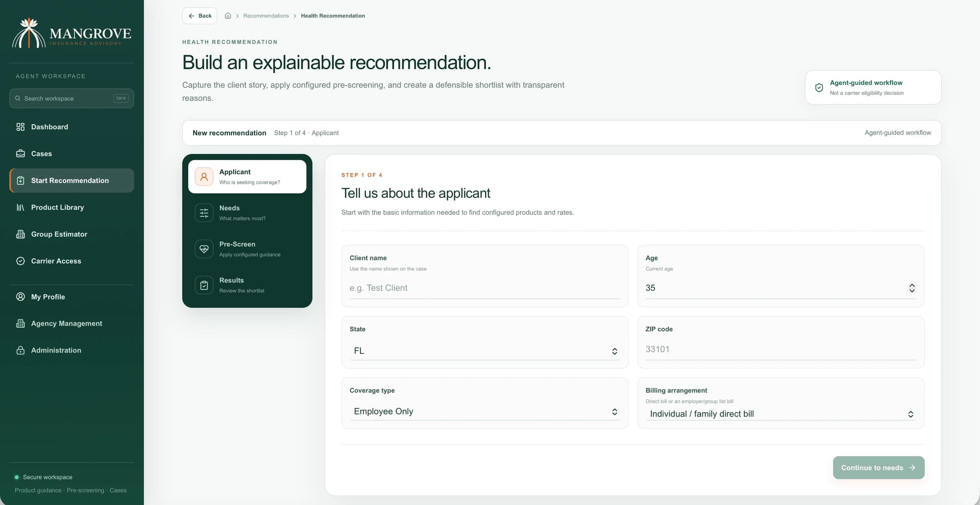Select the Pre-Screen step
Screen dimensions: 980x505
tap(247, 249)
